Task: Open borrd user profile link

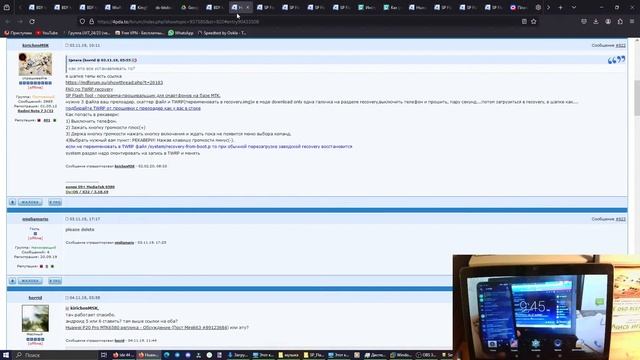Action: pos(35,298)
